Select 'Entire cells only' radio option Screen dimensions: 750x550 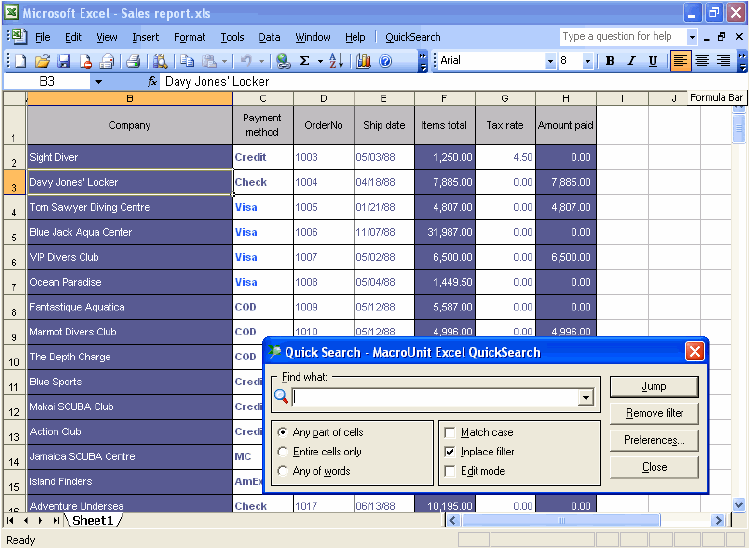(x=283, y=451)
